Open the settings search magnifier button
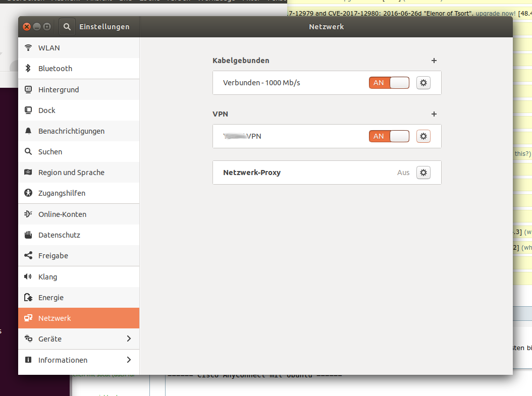 (67, 27)
